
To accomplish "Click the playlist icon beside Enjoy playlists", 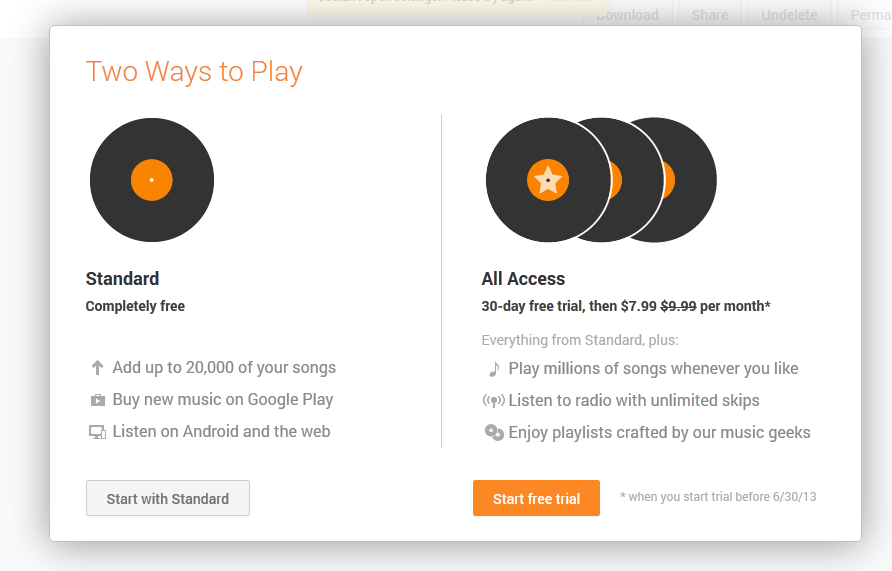I will 494,433.
